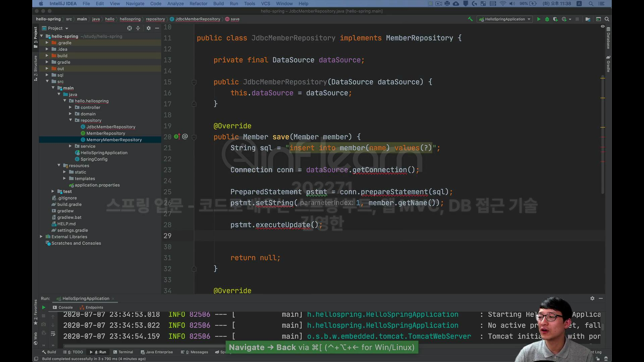Open macOS Spotlight search icon
The image size is (644, 362).
[591, 4]
